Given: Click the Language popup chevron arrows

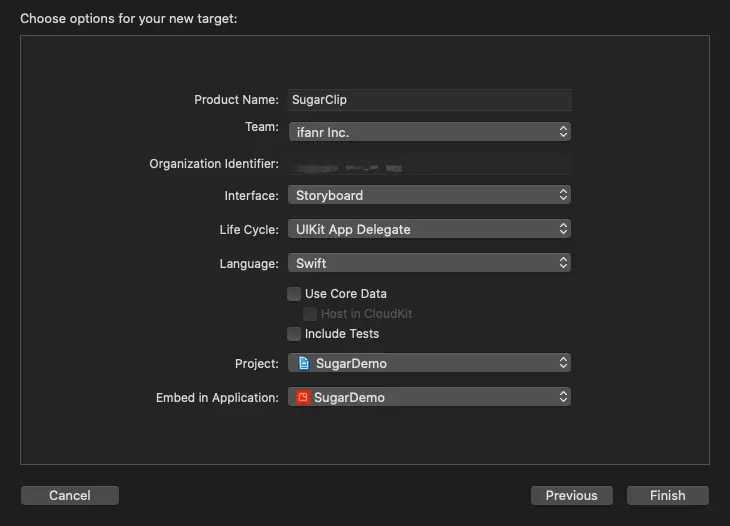Looking at the screenshot, I should 563,263.
